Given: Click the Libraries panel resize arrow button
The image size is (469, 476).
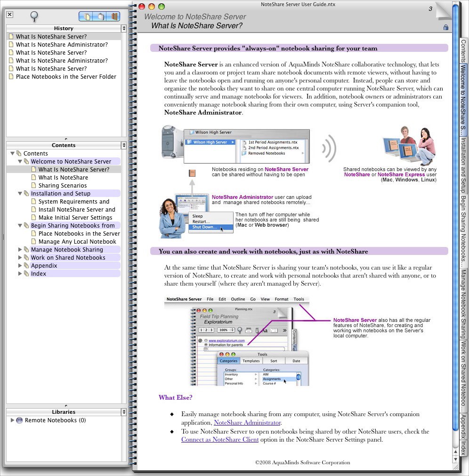Looking at the screenshot, I should [x=124, y=412].
